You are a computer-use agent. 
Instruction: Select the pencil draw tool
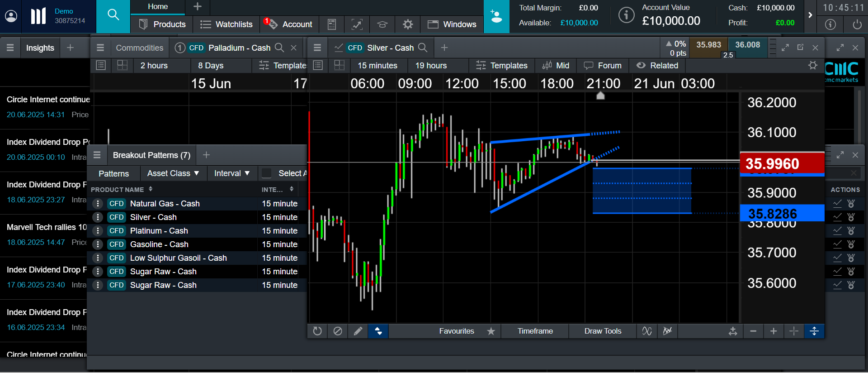click(x=358, y=331)
